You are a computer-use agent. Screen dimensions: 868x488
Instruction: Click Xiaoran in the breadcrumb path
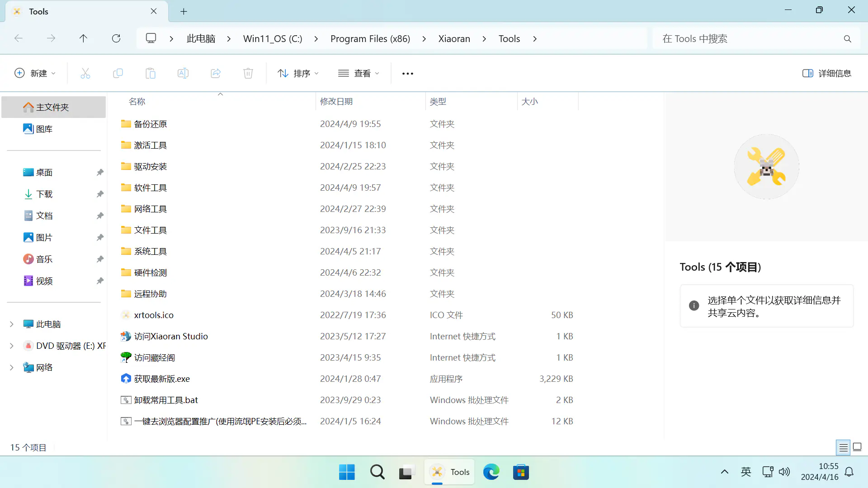(x=454, y=38)
